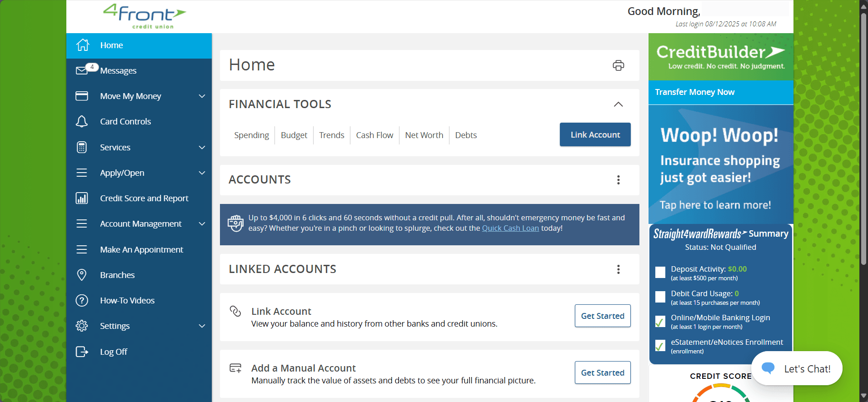Click the Let's Chat speech bubble icon

(x=768, y=368)
